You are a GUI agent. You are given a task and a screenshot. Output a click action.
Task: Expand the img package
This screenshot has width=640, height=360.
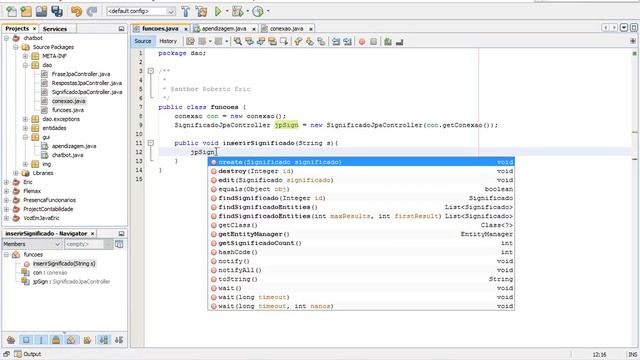(25, 164)
